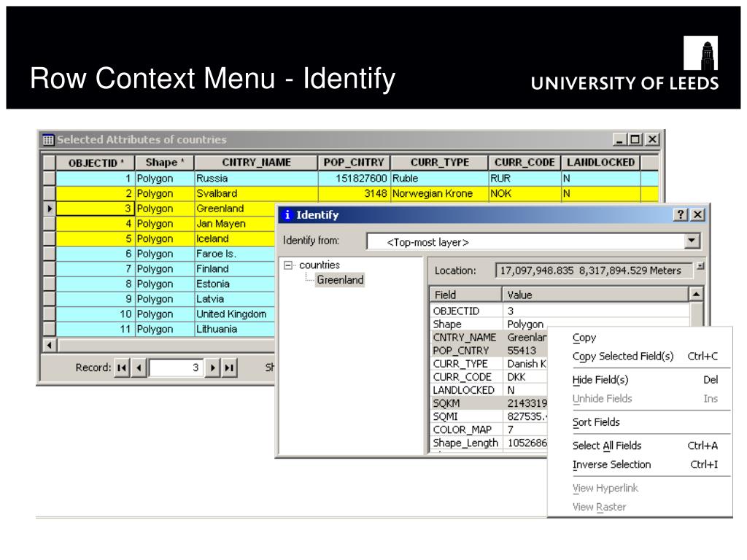The height and width of the screenshot is (560, 747).
Task: Click the Russia country name cell
Action: (x=256, y=179)
